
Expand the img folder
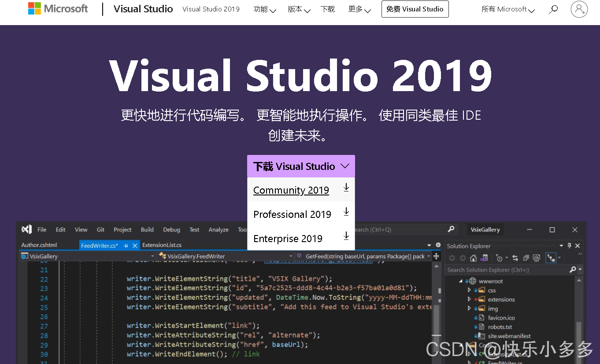(x=468, y=308)
